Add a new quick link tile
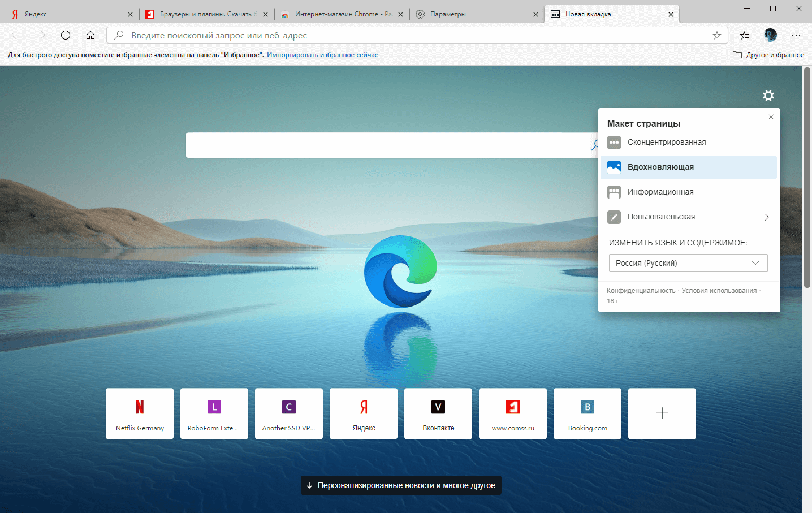 pyautogui.click(x=662, y=413)
